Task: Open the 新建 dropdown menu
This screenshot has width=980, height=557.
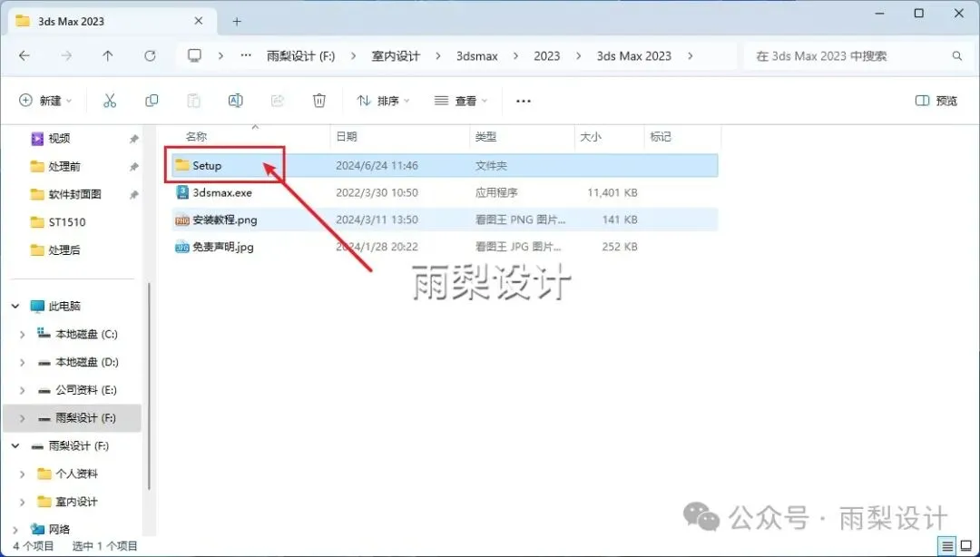Action: click(45, 101)
